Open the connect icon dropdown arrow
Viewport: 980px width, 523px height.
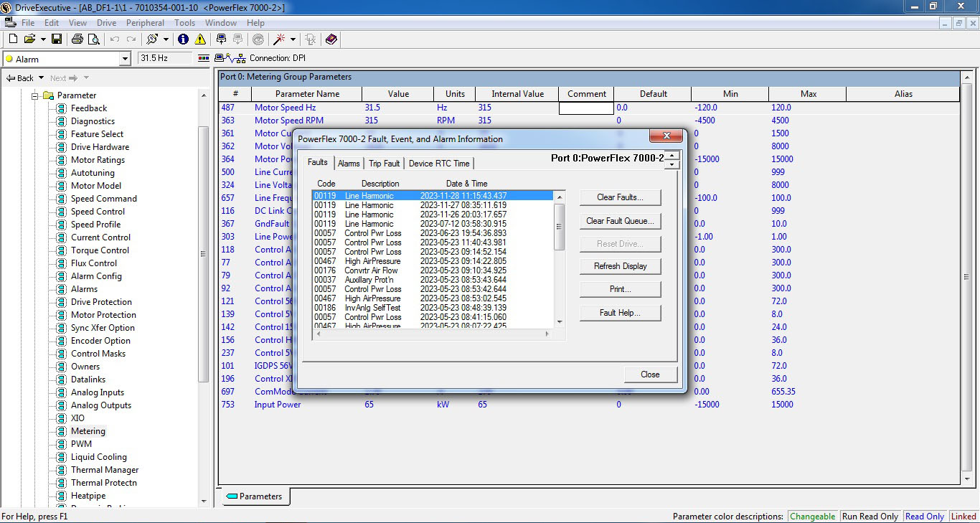point(166,39)
